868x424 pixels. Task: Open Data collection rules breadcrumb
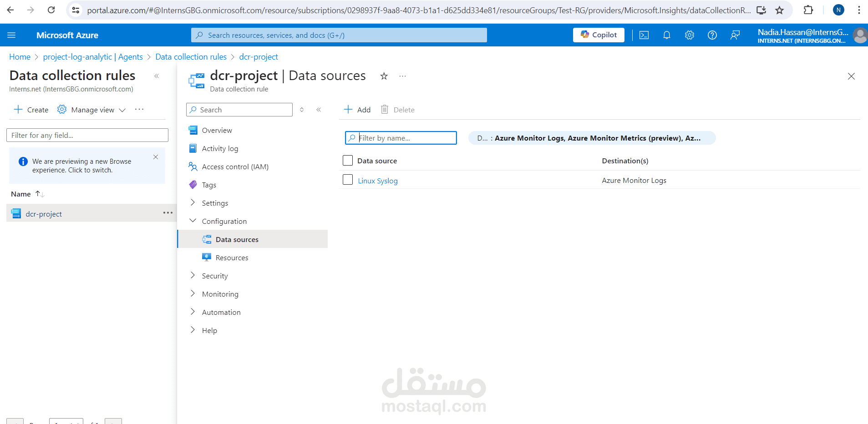191,57
